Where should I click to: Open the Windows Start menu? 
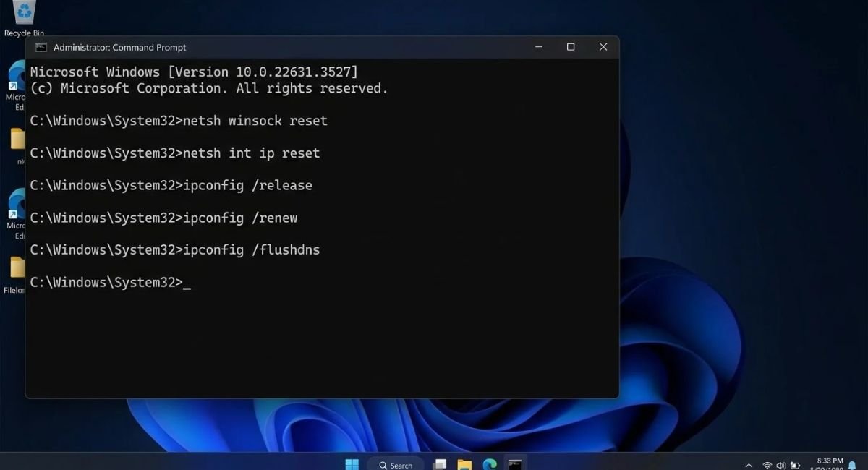(x=352, y=464)
